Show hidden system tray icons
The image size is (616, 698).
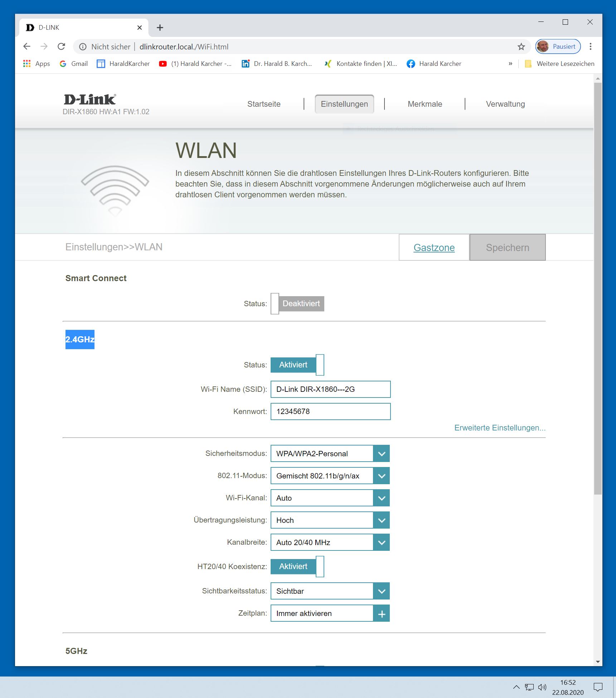coord(516,687)
